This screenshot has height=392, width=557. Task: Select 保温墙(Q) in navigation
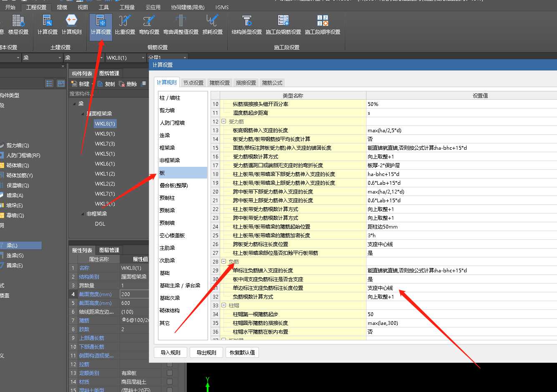(x=18, y=186)
